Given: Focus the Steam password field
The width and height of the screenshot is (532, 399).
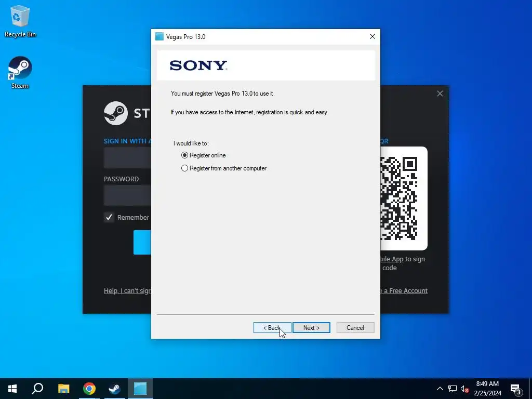Looking at the screenshot, I should pyautogui.click(x=127, y=195).
